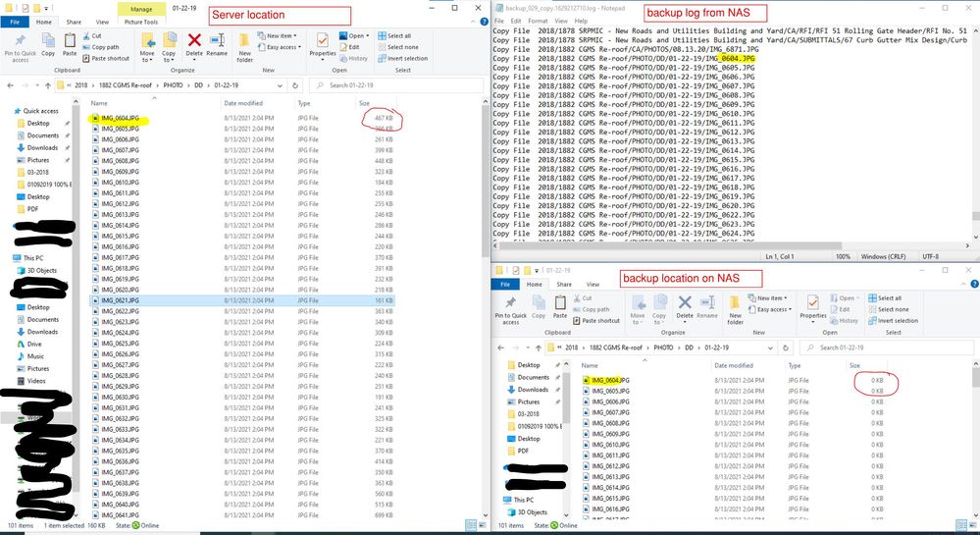Viewport: 980px width, 535px height.
Task: Click Paste shortcut in Server location ribbon
Action: point(110,58)
